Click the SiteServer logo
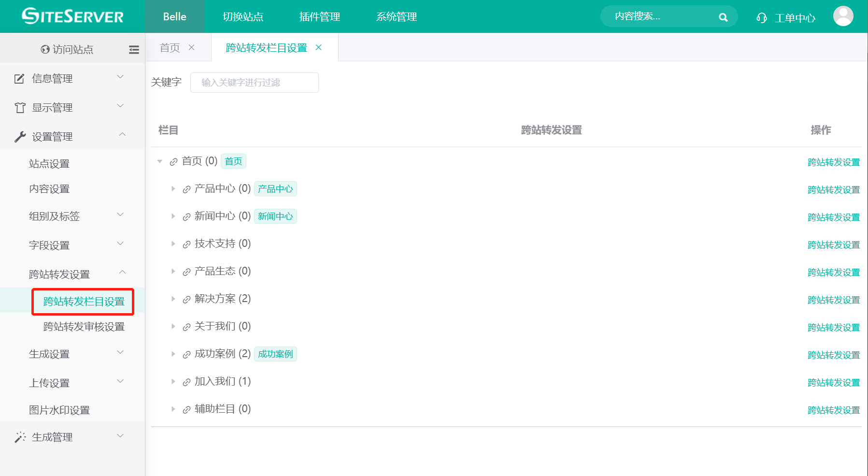 [x=71, y=16]
